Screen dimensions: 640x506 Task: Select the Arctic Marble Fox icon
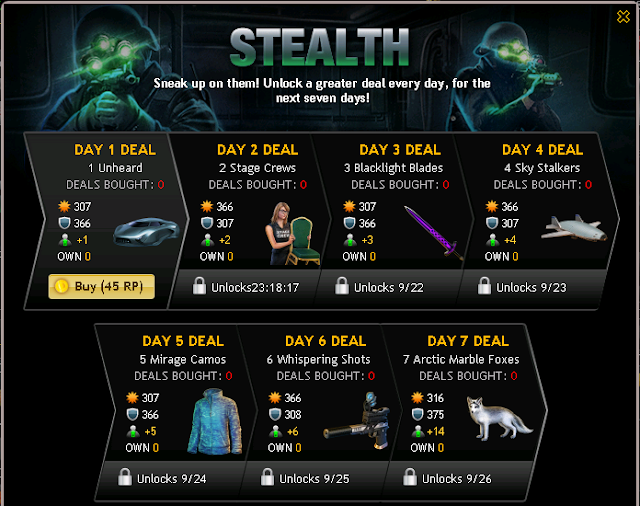pos(499,418)
